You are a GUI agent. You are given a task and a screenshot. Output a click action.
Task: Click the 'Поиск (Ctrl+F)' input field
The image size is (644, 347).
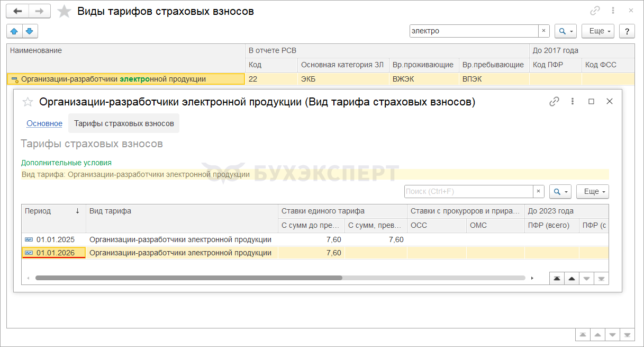pyautogui.click(x=469, y=191)
